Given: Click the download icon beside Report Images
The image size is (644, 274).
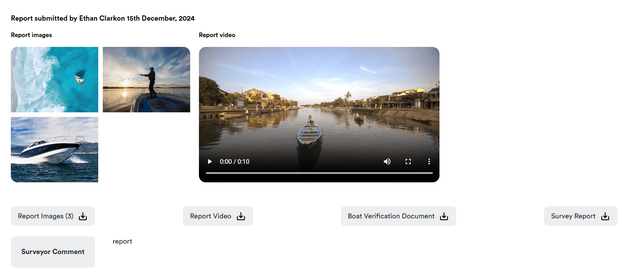Looking at the screenshot, I should 83,216.
